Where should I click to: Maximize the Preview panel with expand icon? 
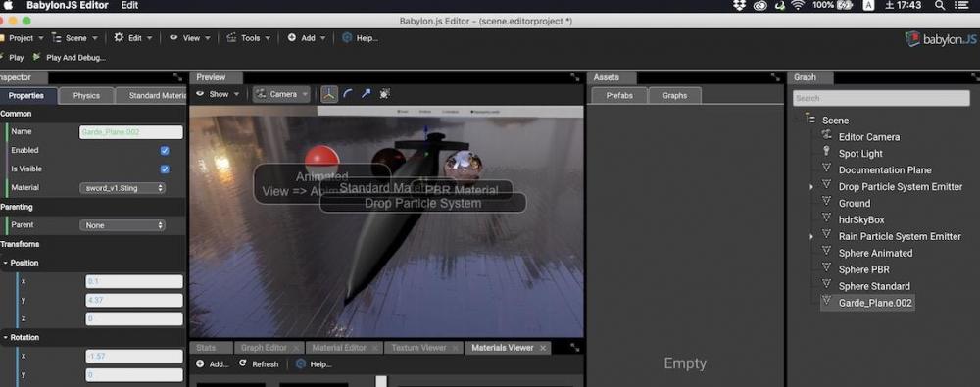pos(575,77)
